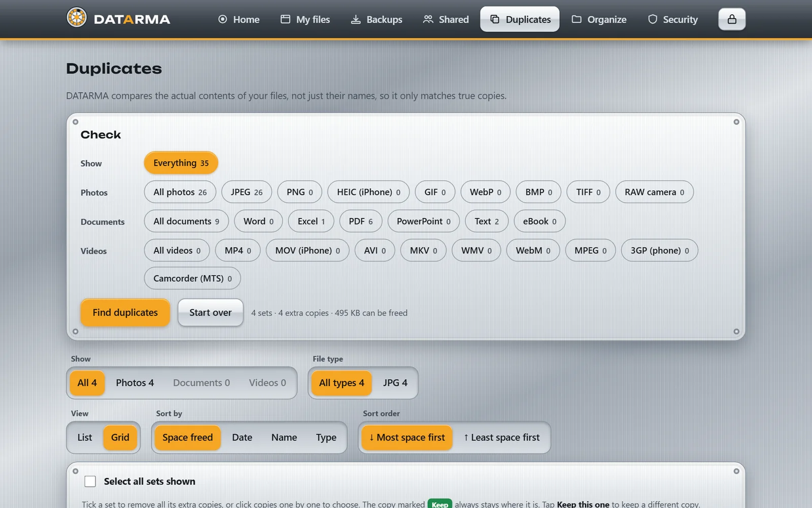Select All types 4 file type
Image resolution: width=812 pixels, height=508 pixels.
tap(342, 383)
